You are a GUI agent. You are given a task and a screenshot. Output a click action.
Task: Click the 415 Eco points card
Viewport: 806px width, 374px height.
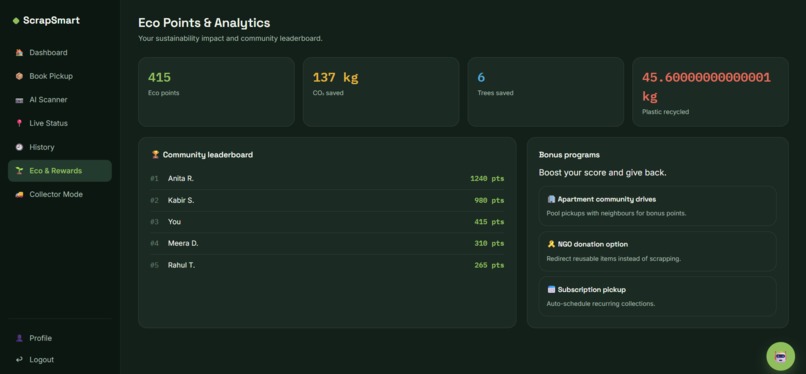[216, 92]
